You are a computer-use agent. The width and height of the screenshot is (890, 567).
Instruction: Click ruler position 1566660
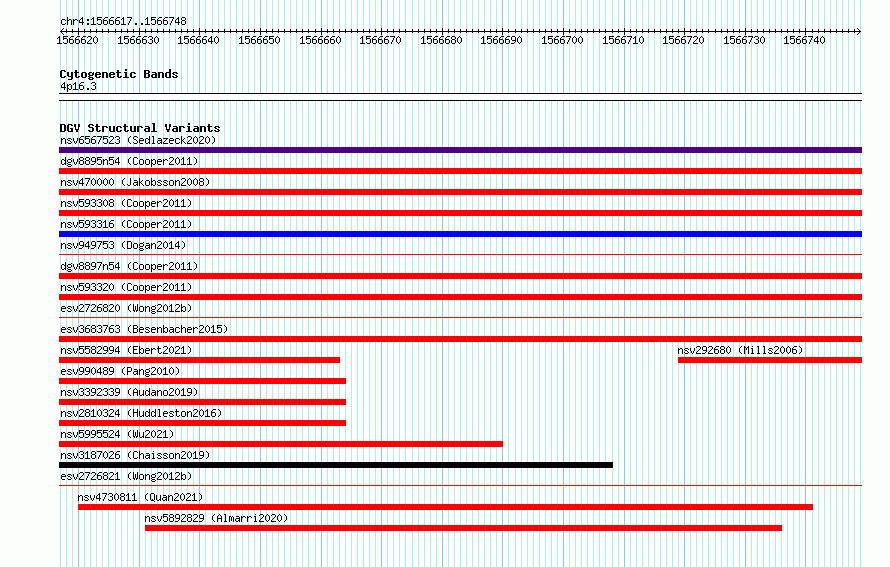click(x=320, y=40)
